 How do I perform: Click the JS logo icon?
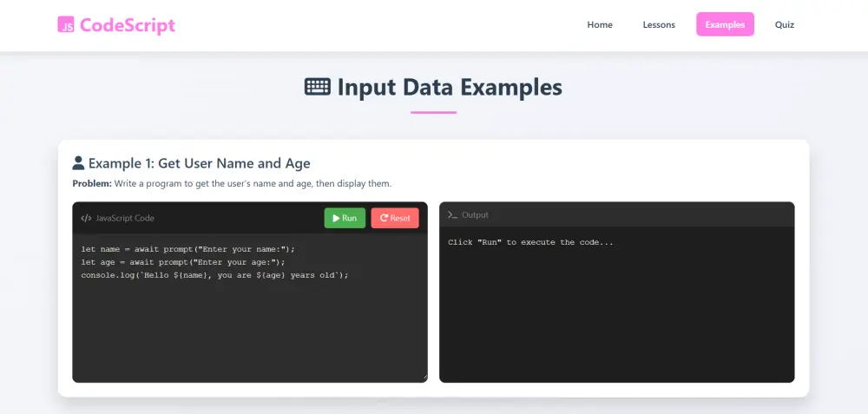(66, 24)
